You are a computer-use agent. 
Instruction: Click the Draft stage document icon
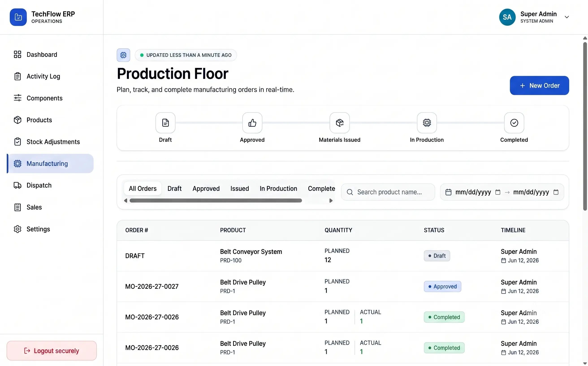click(x=165, y=123)
